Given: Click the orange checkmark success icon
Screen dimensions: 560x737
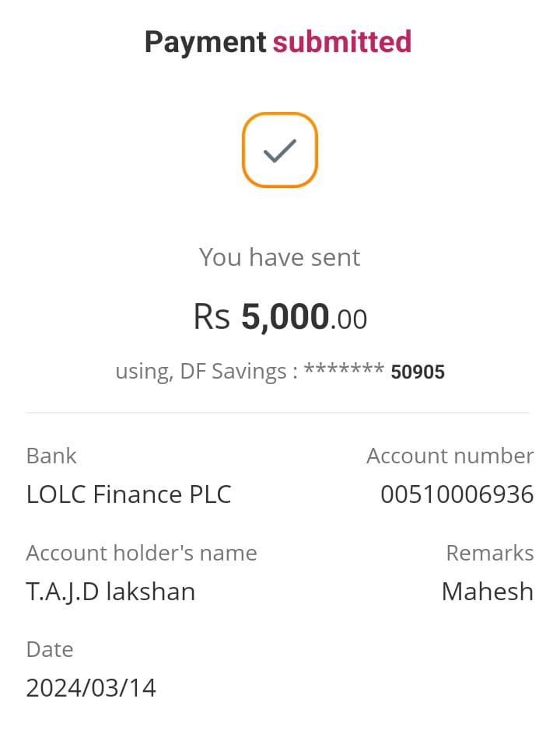Looking at the screenshot, I should click(280, 150).
